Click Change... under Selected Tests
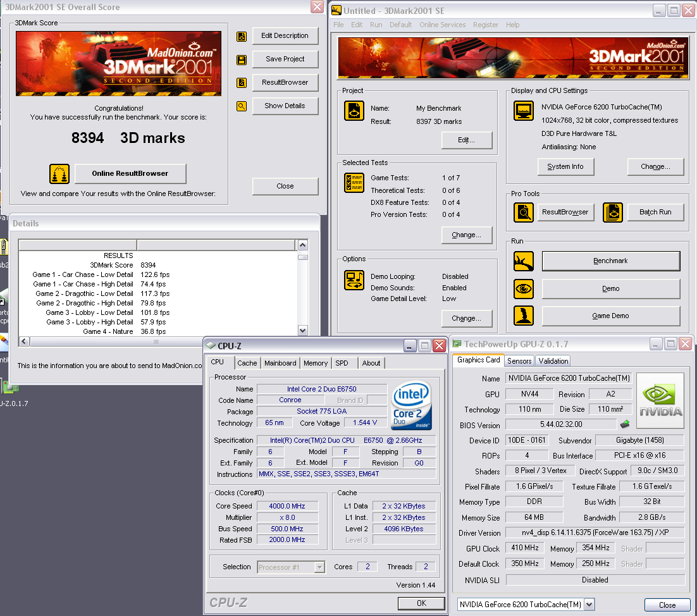This screenshot has width=697, height=616. click(466, 235)
